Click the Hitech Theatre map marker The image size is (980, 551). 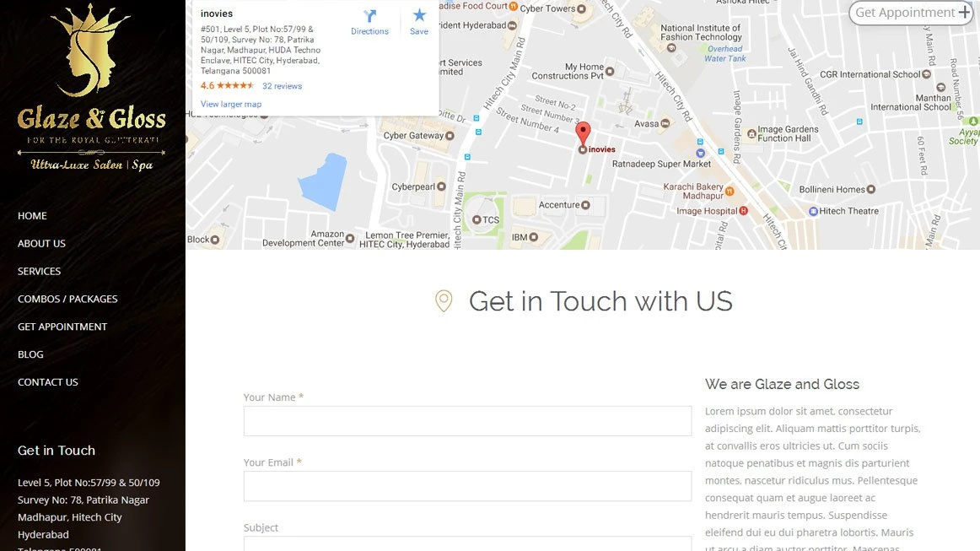coord(813,212)
